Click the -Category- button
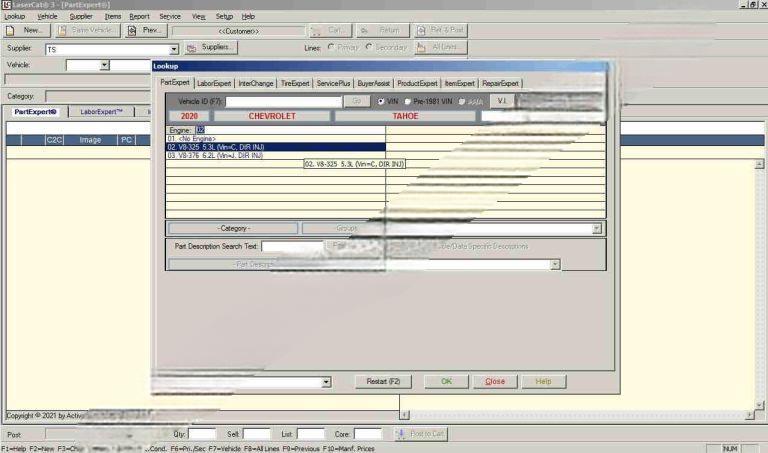The width and height of the screenshot is (768, 453). point(233,229)
